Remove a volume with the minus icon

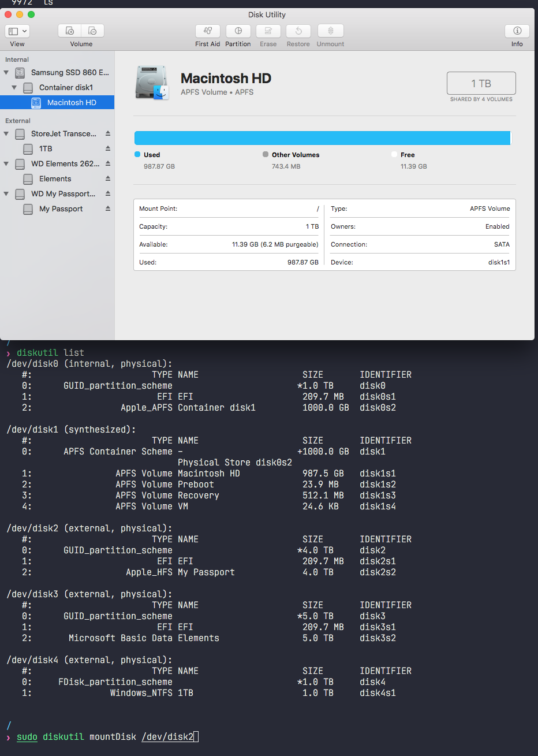pyautogui.click(x=92, y=31)
